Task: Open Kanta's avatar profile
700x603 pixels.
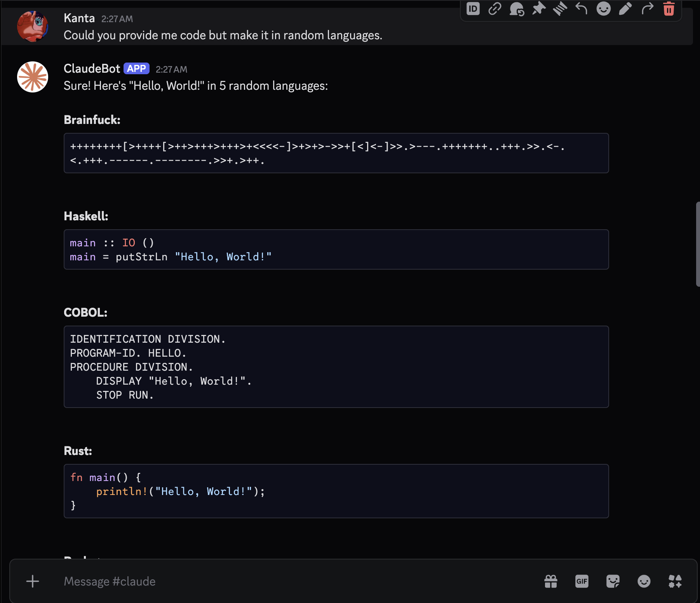Action: click(x=33, y=26)
